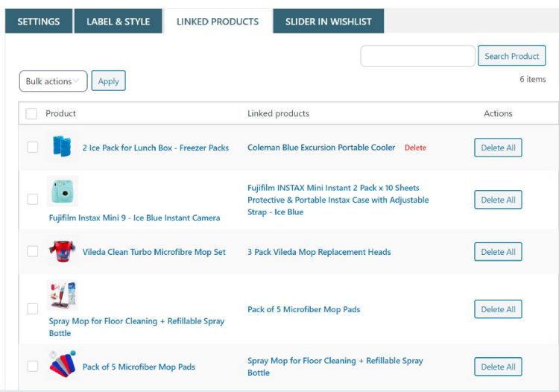
Task: Click the Search Product button
Action: point(511,56)
